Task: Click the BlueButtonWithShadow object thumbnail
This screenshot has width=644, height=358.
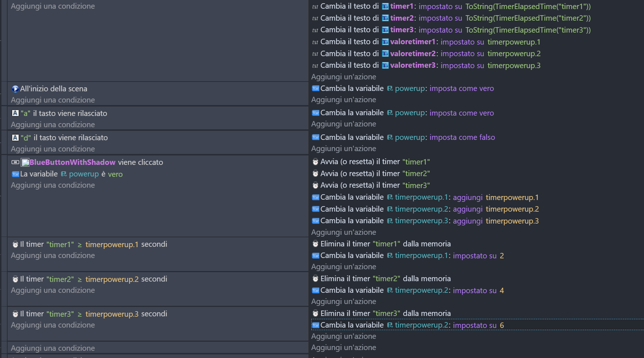Action: tap(25, 162)
